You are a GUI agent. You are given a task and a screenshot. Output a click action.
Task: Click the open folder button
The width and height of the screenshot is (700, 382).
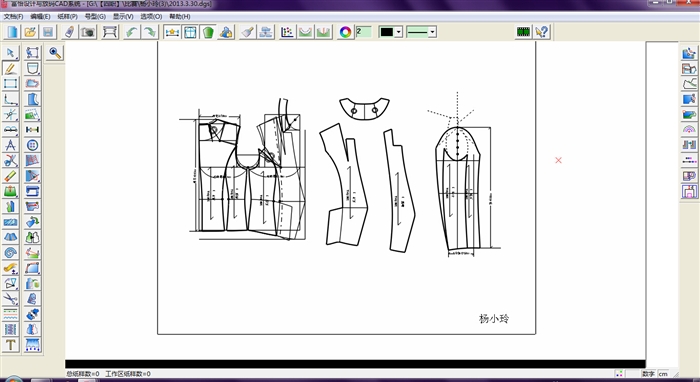(30, 32)
